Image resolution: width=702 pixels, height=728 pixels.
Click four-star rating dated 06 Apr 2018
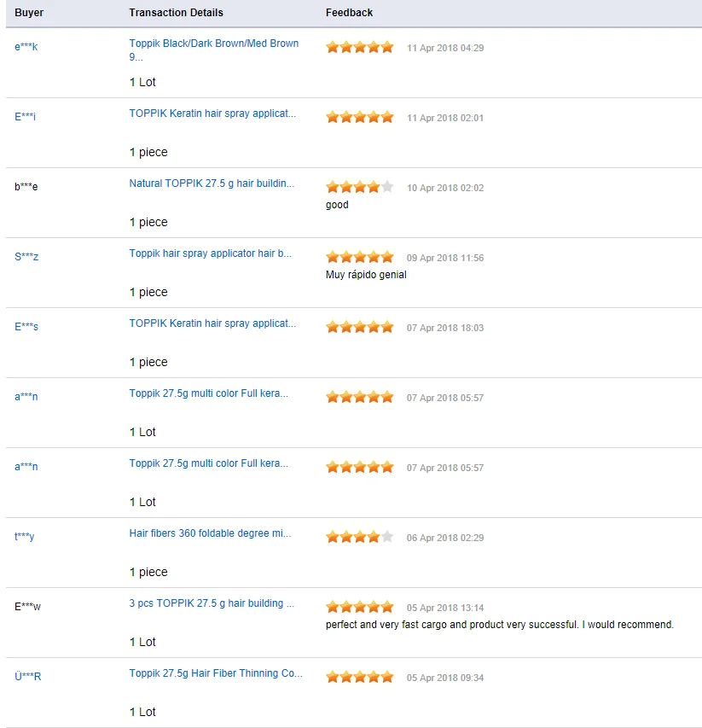[x=360, y=537]
